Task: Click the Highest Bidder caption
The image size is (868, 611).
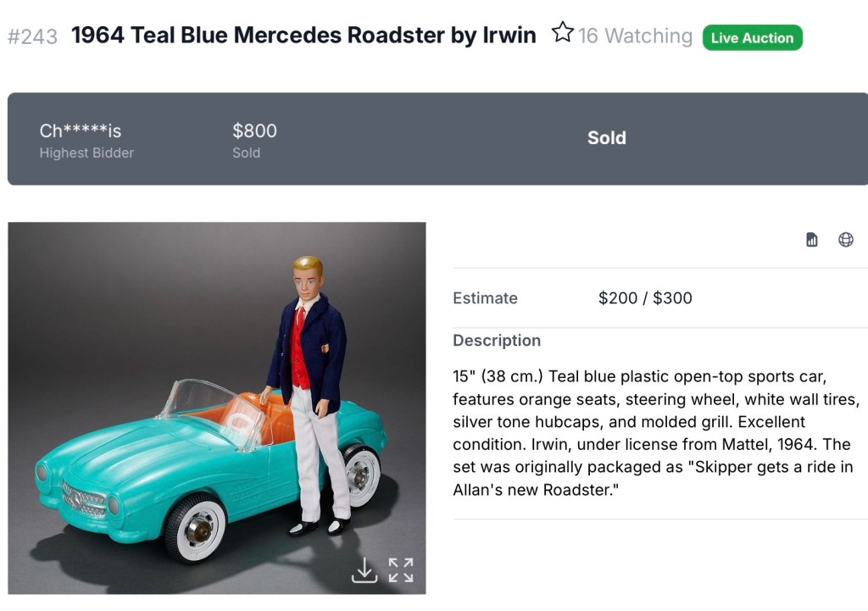Action: pyautogui.click(x=86, y=153)
